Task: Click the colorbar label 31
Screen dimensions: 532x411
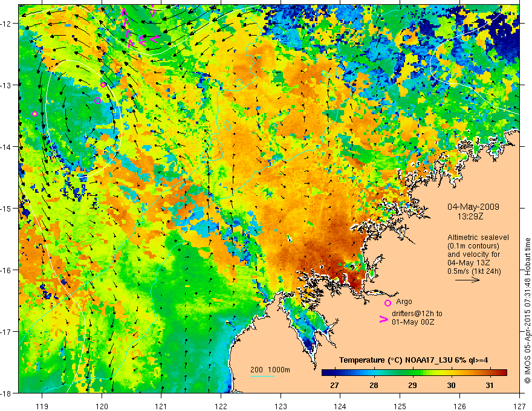Action: tap(489, 385)
